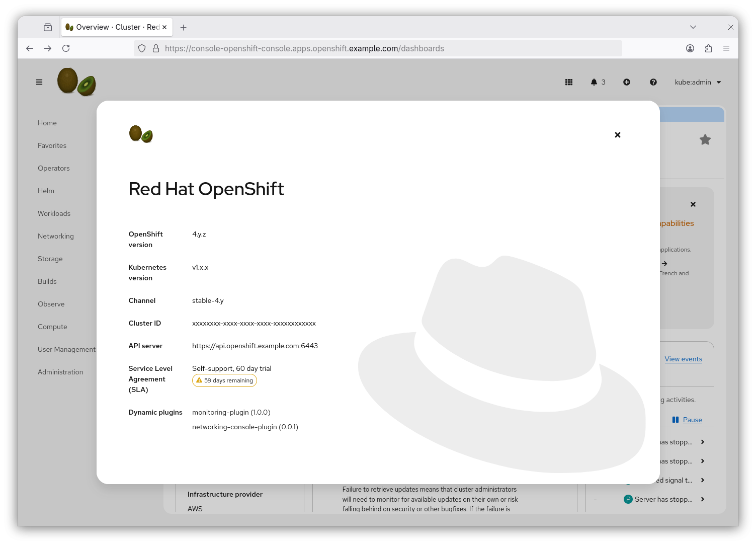Click the kiwi logo in masthead
The width and height of the screenshot is (756, 545).
point(76,82)
